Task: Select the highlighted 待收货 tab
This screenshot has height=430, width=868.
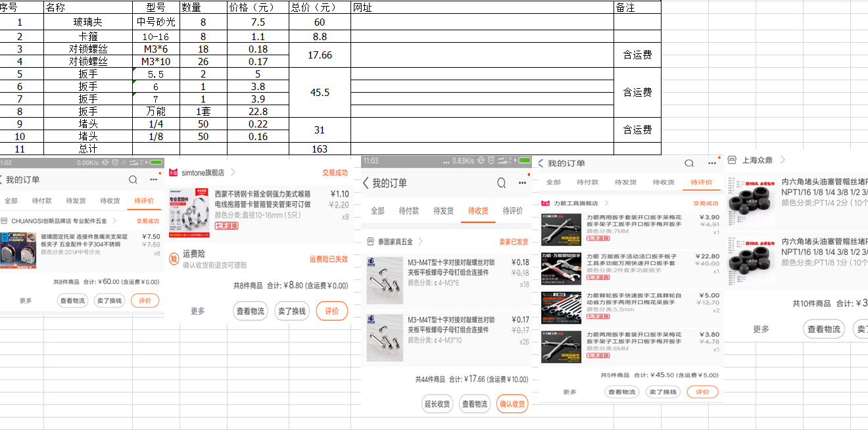Action: click(x=478, y=211)
